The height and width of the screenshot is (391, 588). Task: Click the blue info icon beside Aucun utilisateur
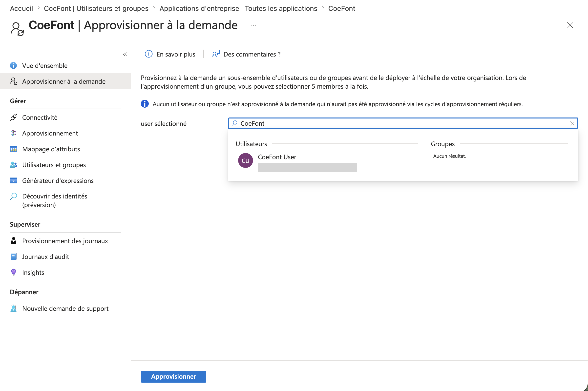(x=145, y=104)
